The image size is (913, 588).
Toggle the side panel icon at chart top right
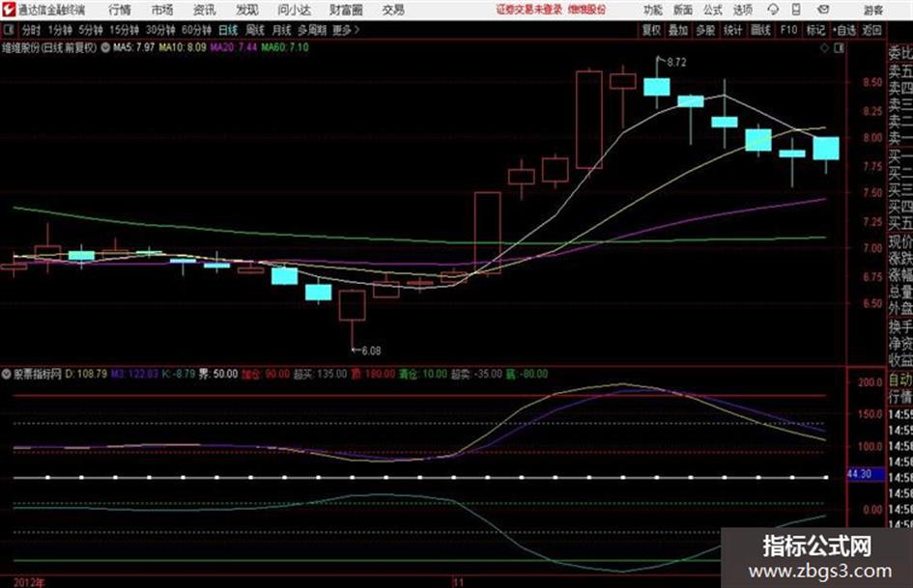pyautogui.click(x=839, y=48)
